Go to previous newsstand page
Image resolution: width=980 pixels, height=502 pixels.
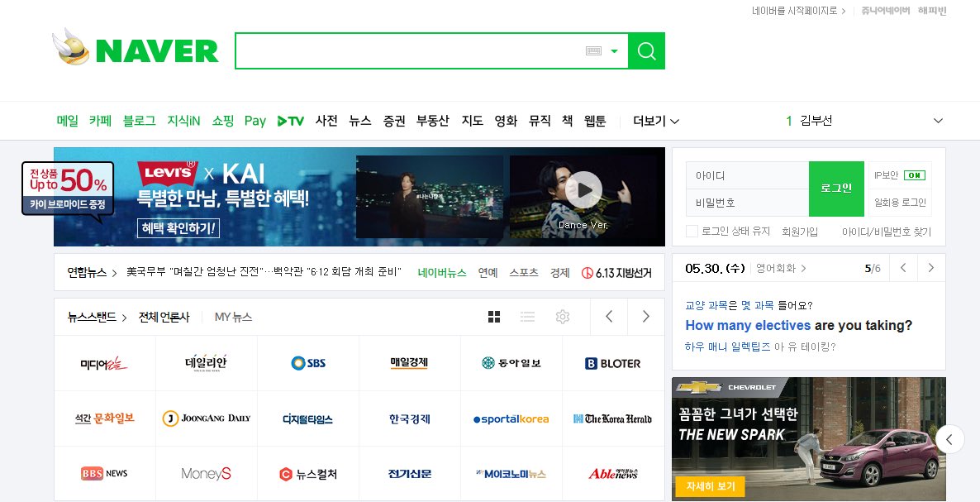click(x=609, y=317)
